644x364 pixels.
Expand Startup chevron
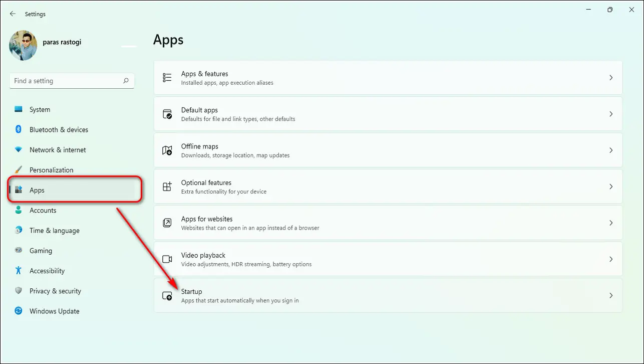tap(611, 296)
